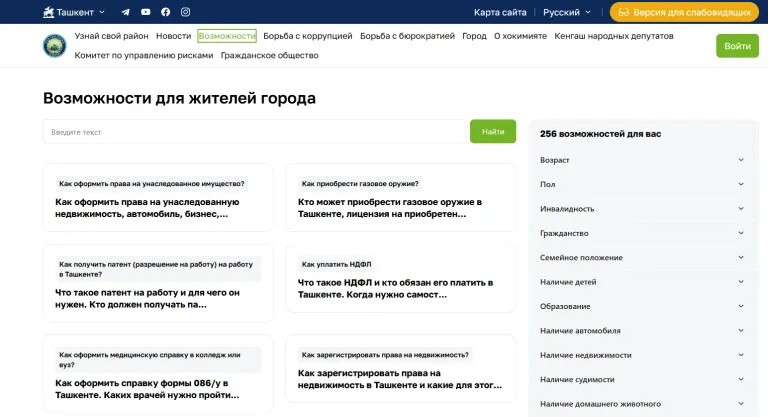The width and height of the screenshot is (768, 417).
Task: Click the Найти search button
Action: (x=493, y=131)
